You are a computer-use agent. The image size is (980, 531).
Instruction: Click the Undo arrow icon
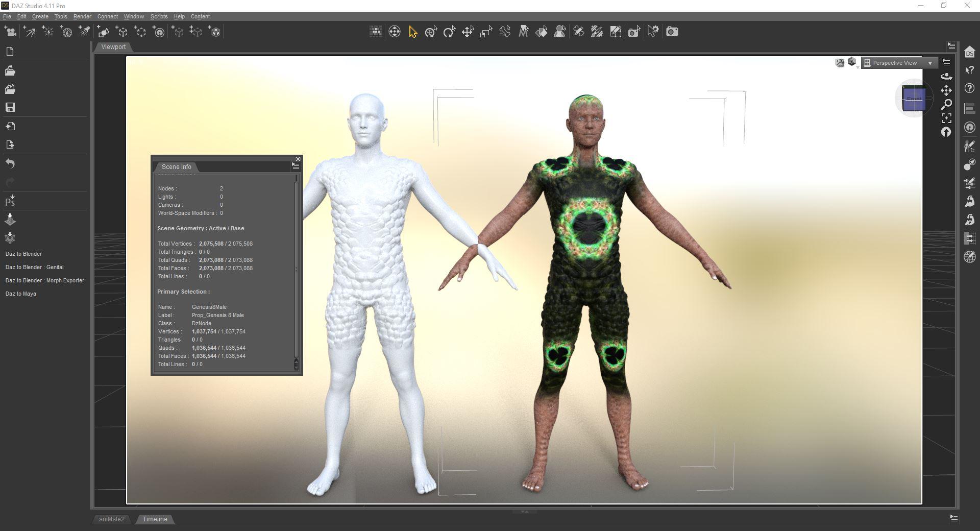coord(10,163)
